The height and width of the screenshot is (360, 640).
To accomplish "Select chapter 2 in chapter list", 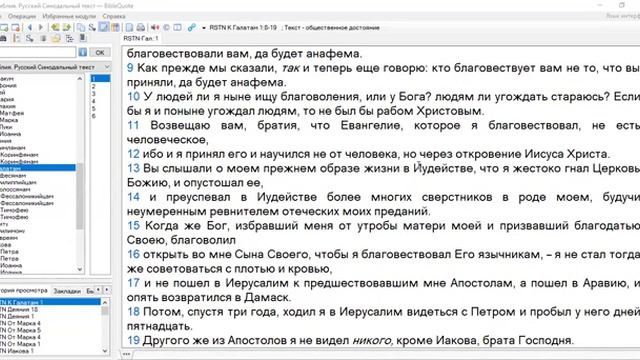I will [x=93, y=87].
